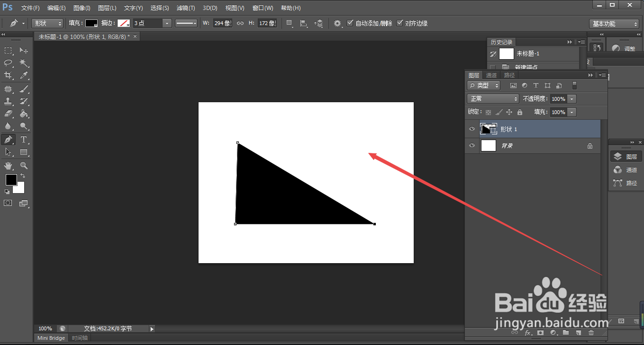Screen dimensions: 644x345
Task: Open the 滤镜(T) menu
Action: coord(185,8)
